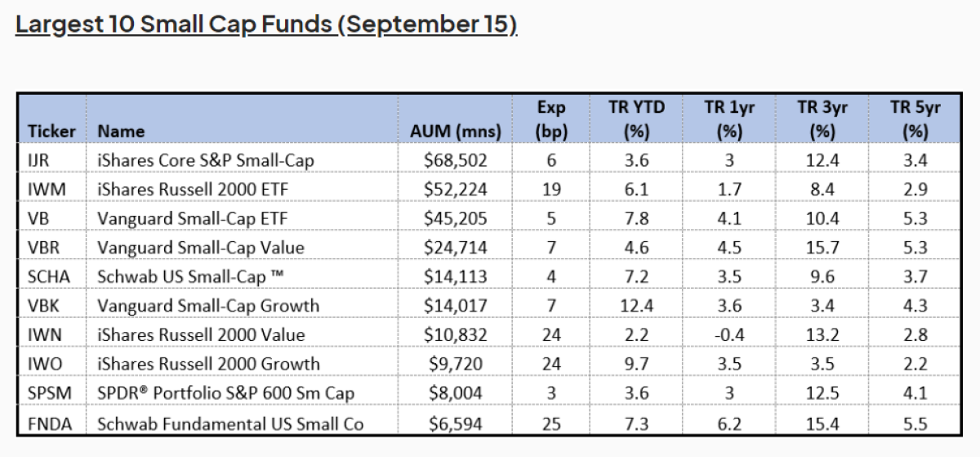Select the Ticker column header

[51, 131]
